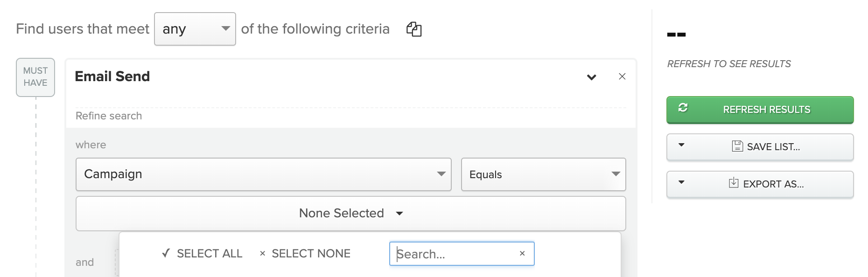Click the export download icon
The image size is (868, 277).
(734, 182)
